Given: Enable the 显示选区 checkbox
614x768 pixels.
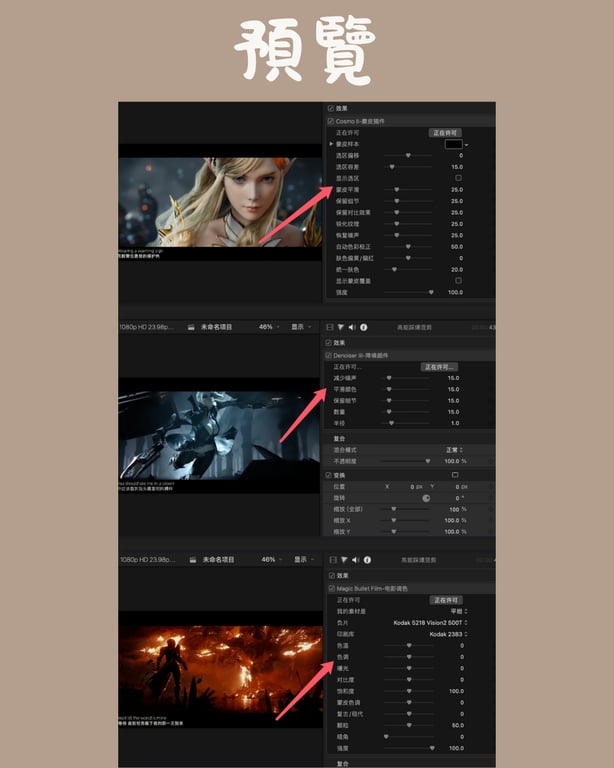Looking at the screenshot, I should pyautogui.click(x=458, y=178).
